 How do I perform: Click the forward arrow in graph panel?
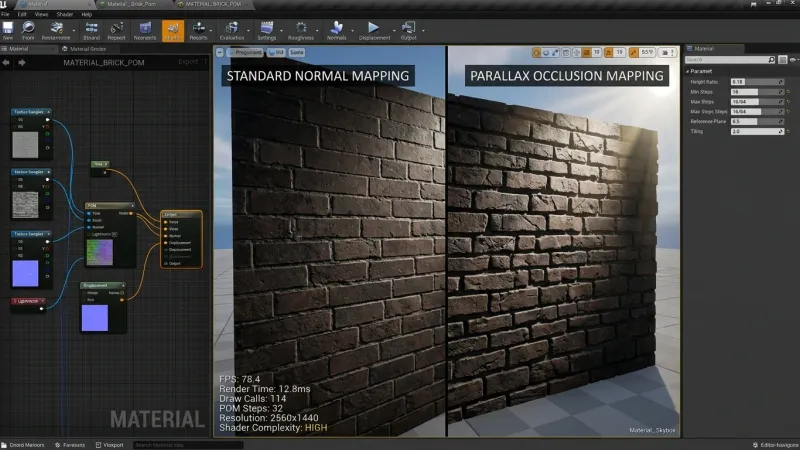[x=22, y=62]
